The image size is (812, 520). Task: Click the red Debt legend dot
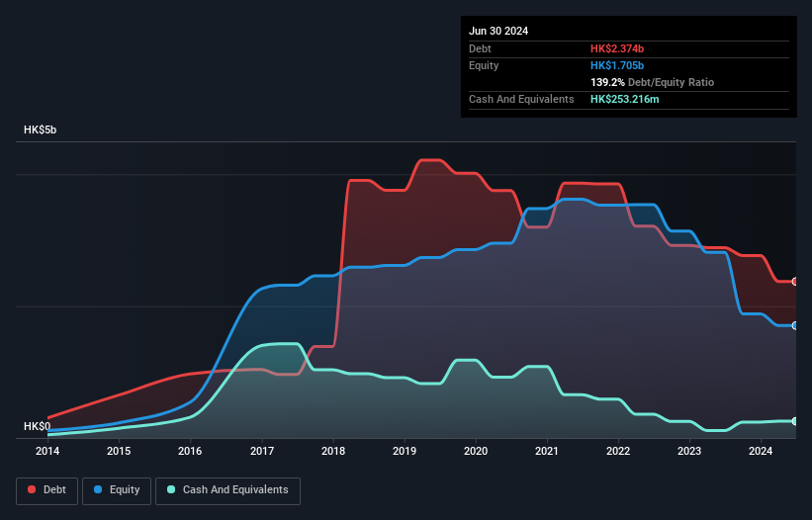[32, 489]
